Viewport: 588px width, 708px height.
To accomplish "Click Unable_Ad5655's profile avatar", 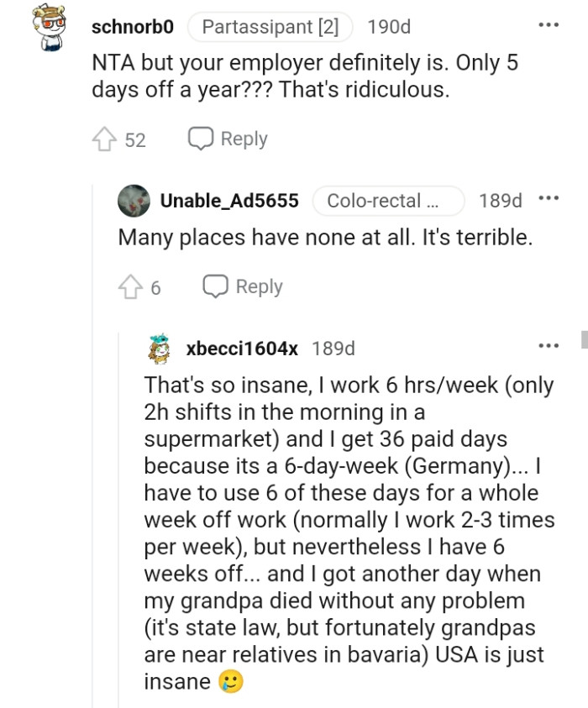I will click(132, 200).
